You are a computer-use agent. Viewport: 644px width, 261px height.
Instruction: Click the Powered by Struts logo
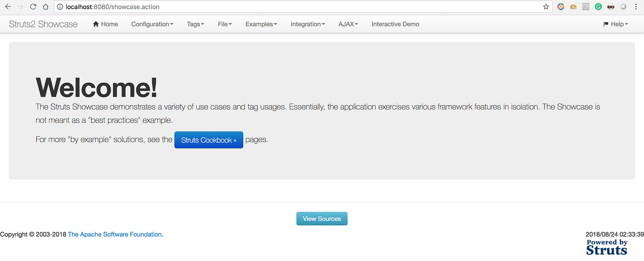tap(607, 247)
